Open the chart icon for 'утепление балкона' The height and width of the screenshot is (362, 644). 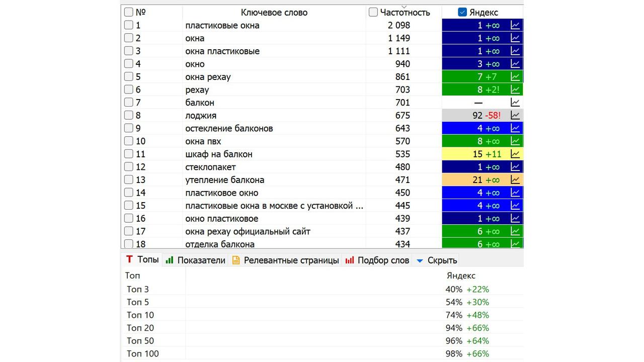[x=515, y=179]
